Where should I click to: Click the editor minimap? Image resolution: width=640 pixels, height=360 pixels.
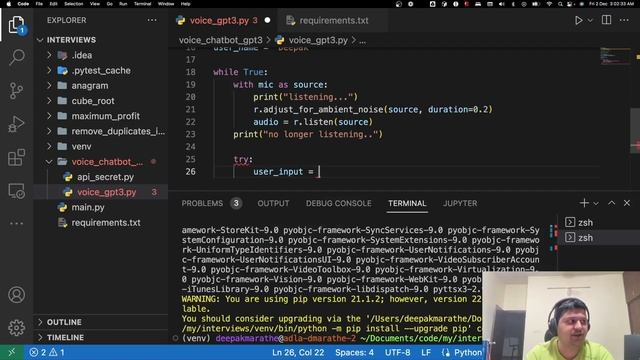615,57
